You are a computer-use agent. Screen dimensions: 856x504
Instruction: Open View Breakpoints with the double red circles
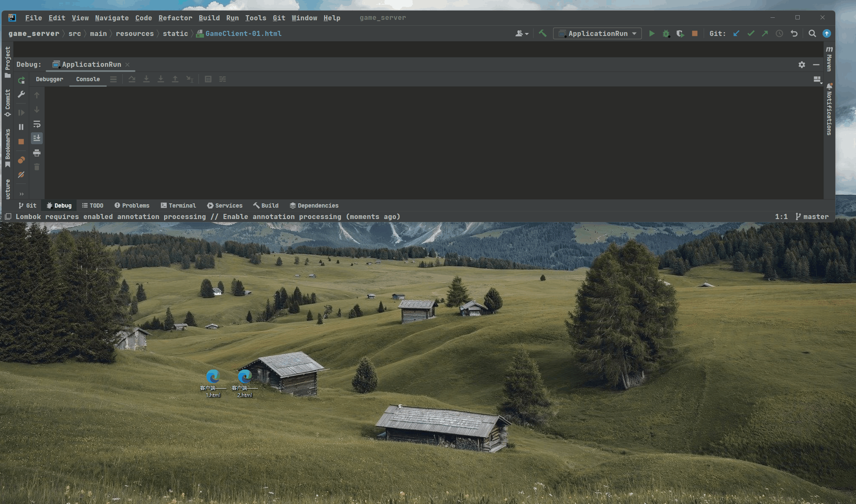tap(21, 160)
